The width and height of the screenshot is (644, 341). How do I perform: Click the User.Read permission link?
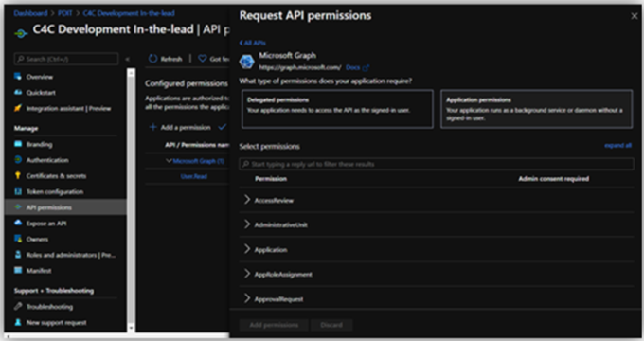point(194,177)
